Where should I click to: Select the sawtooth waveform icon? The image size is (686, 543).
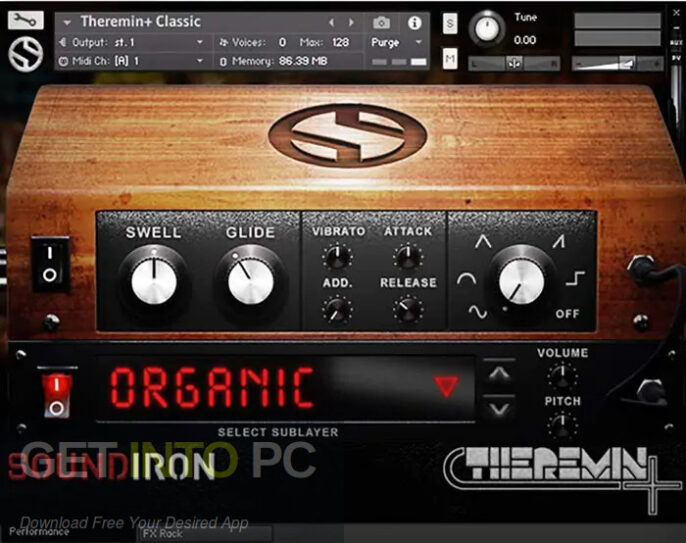(x=559, y=241)
